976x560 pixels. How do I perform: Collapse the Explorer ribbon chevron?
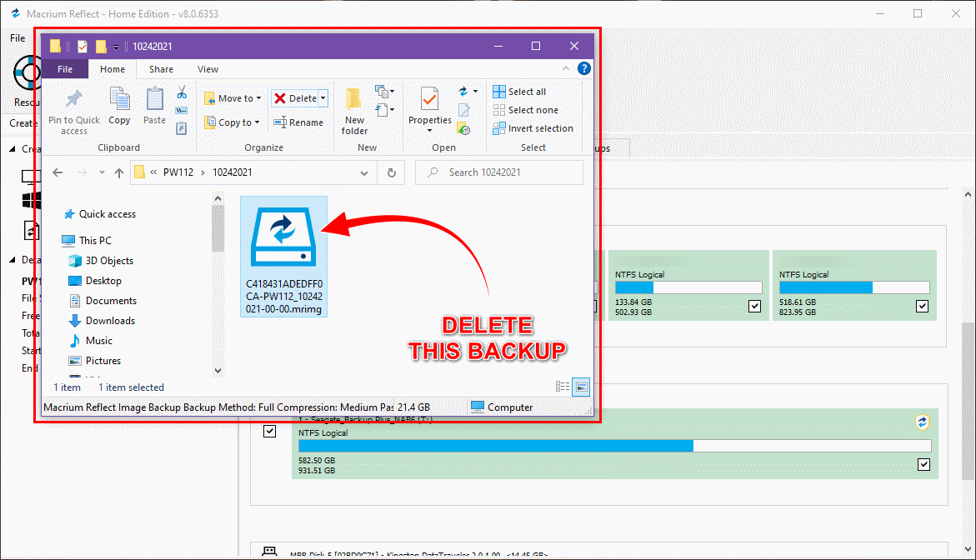pos(566,68)
